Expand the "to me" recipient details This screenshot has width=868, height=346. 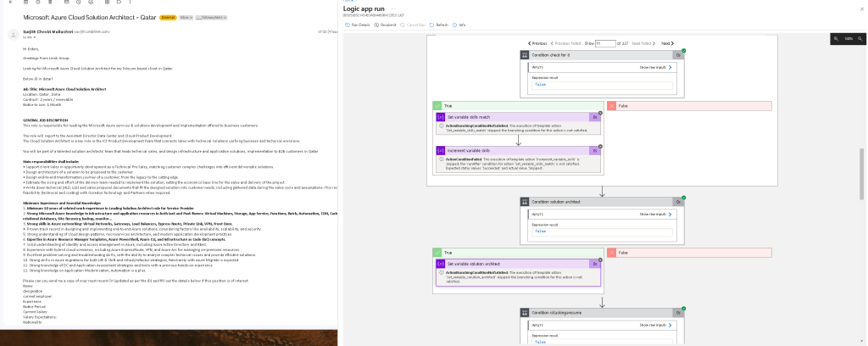tap(35, 37)
